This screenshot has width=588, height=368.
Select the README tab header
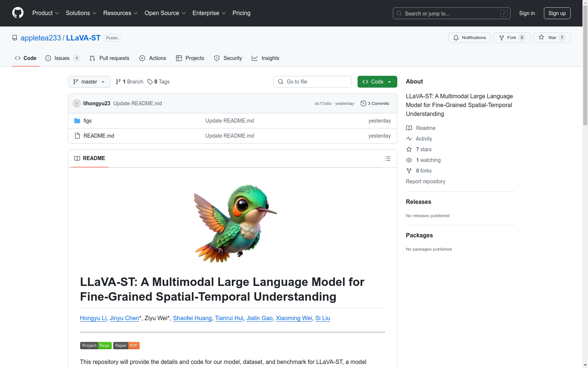pos(90,158)
